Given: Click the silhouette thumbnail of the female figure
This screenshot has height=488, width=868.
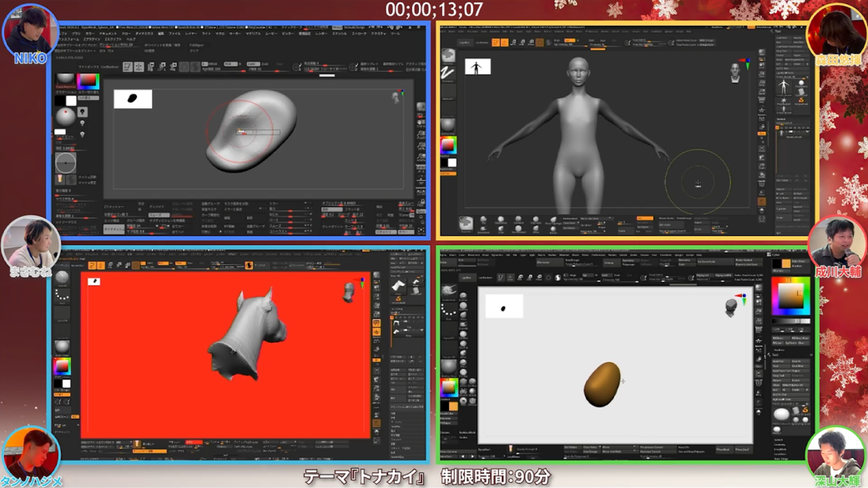Looking at the screenshot, I should point(477,67).
